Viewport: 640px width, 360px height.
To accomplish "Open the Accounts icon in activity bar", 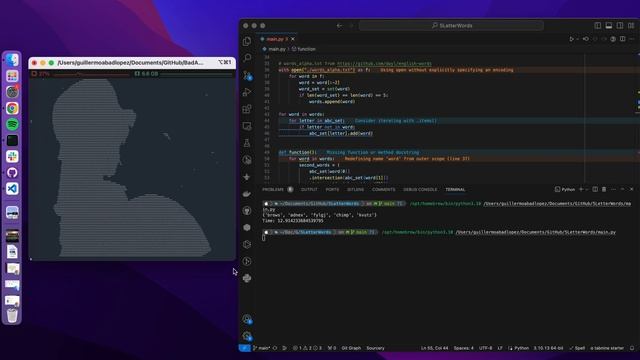I will [247, 319].
